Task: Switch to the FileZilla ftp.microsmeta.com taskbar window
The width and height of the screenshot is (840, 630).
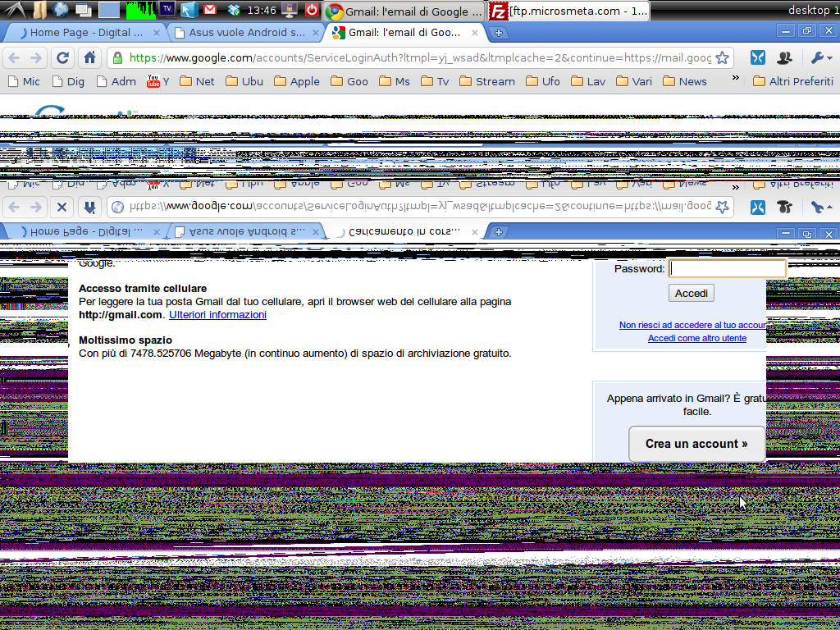Action: (569, 11)
